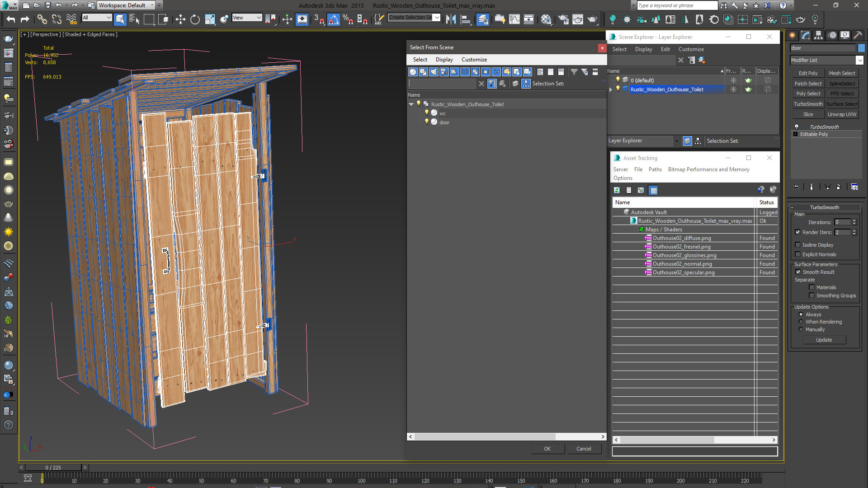
Task: Increment the Iterations spinner
Action: tap(854, 221)
